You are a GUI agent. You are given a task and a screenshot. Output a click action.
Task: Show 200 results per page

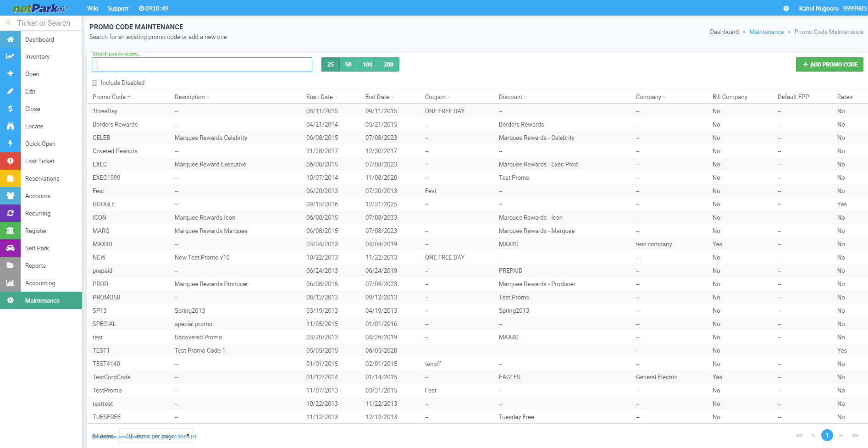click(x=388, y=65)
